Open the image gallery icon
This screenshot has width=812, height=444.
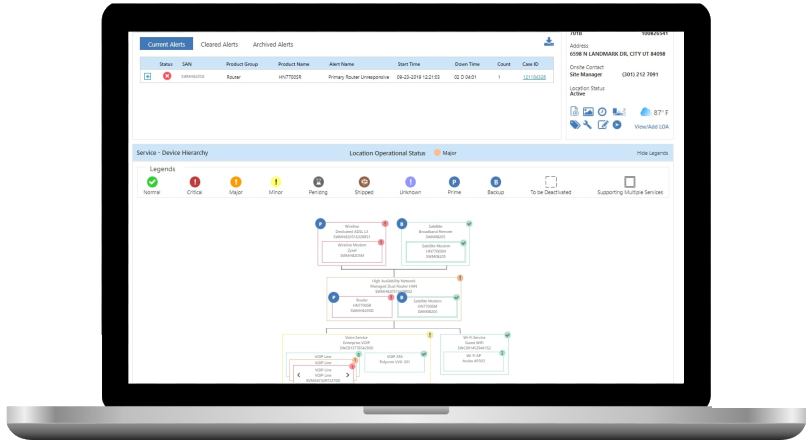(589, 111)
